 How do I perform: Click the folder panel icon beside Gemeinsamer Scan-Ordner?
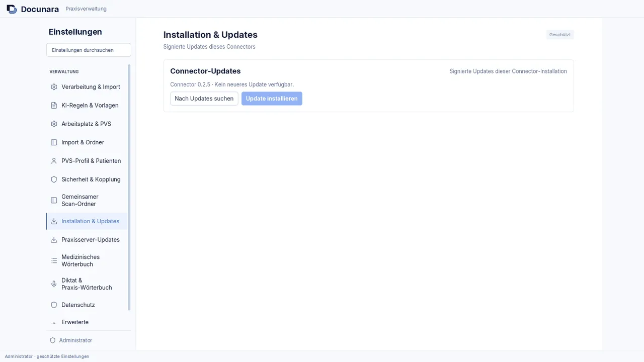pos(54,200)
